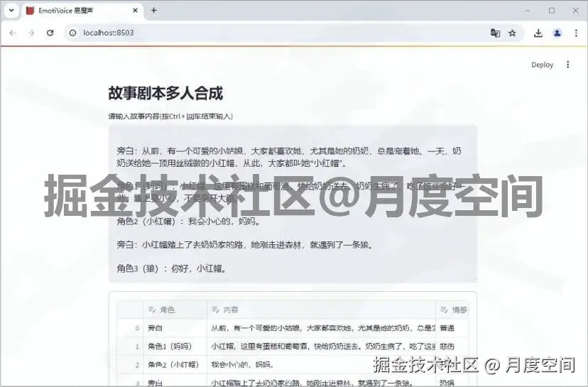Select content cell 我会小心的，妈妈。
Viewport: 588px width, 387px height.
322,364
